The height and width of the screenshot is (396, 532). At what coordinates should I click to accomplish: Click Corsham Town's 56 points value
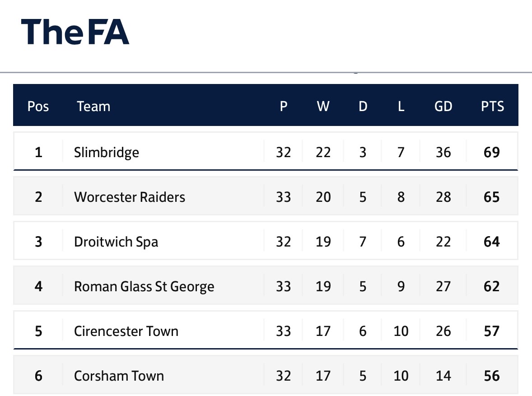(x=492, y=376)
